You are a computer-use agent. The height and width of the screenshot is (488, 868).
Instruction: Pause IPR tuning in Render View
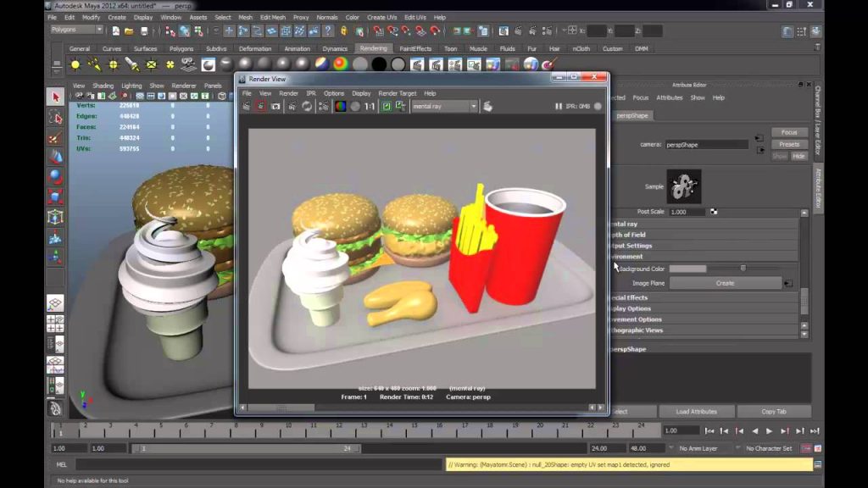coord(559,106)
